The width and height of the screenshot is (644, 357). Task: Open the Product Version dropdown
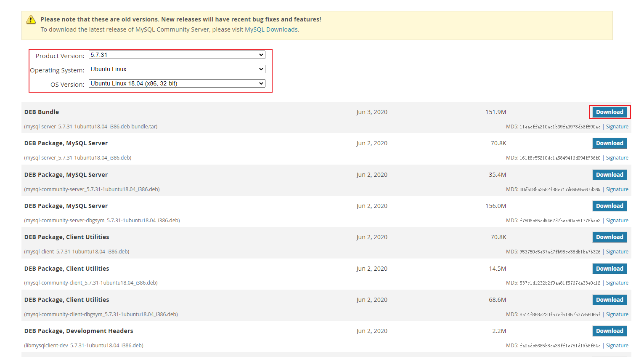click(x=177, y=55)
